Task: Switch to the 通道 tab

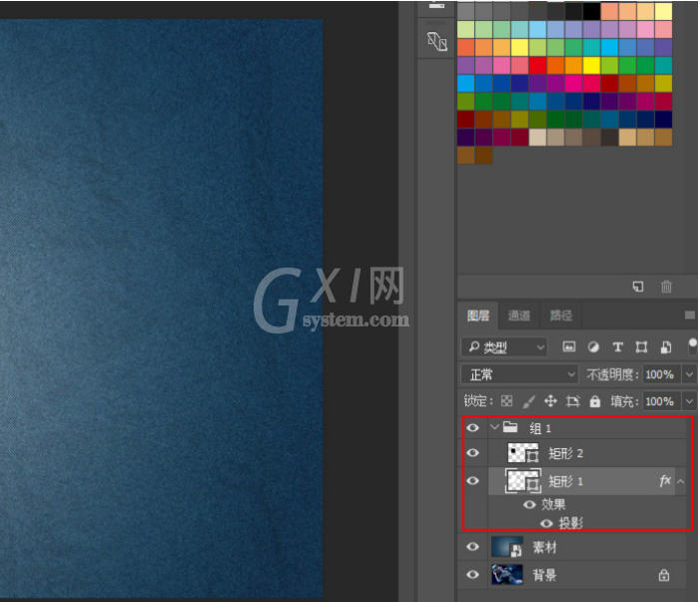Action: pos(518,315)
